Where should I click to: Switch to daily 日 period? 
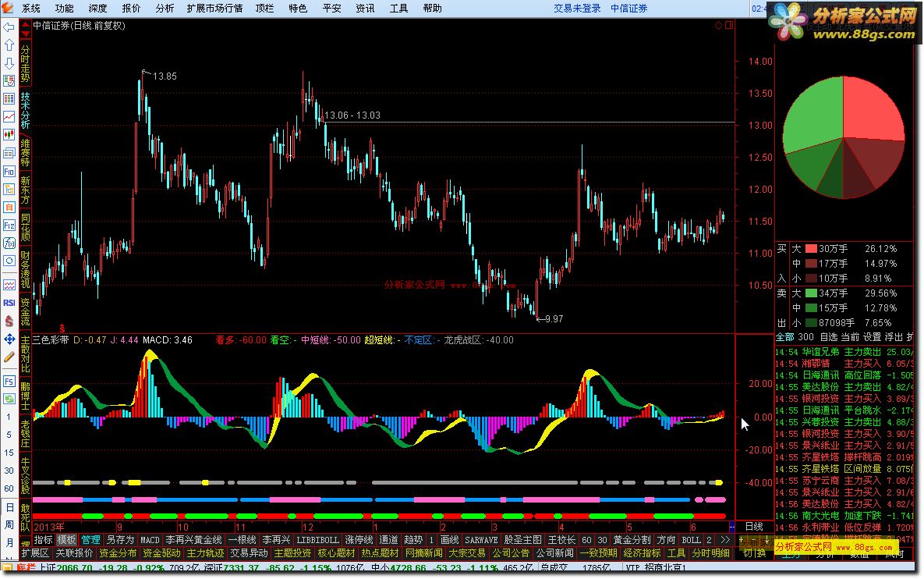pyautogui.click(x=9, y=507)
